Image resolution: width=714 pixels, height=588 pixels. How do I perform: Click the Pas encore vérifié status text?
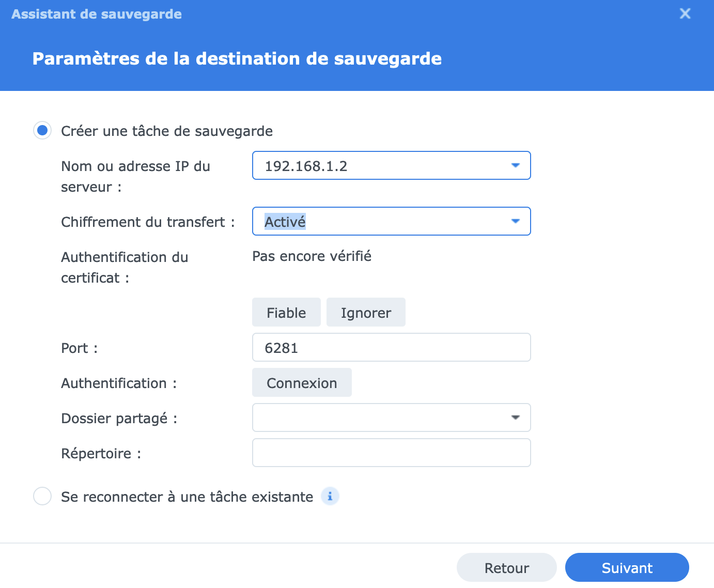point(312,256)
